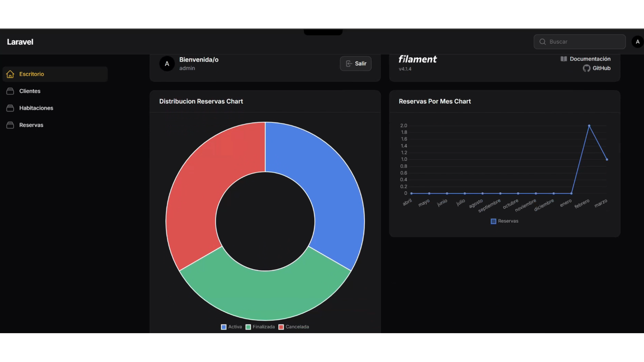Click the Habitaciones sidebar icon
644x362 pixels.
(10, 108)
